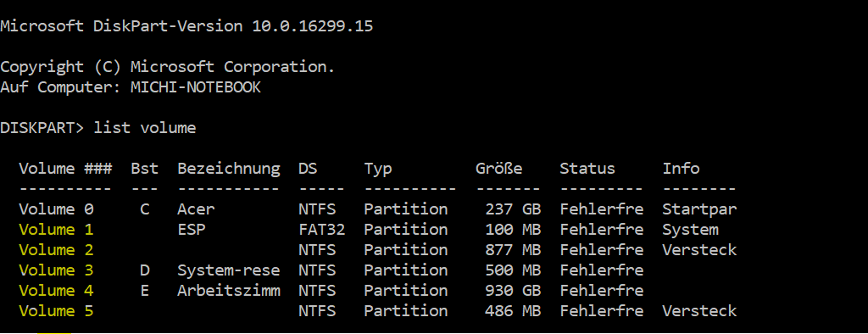Click the 'ESP' volume label

(x=192, y=230)
